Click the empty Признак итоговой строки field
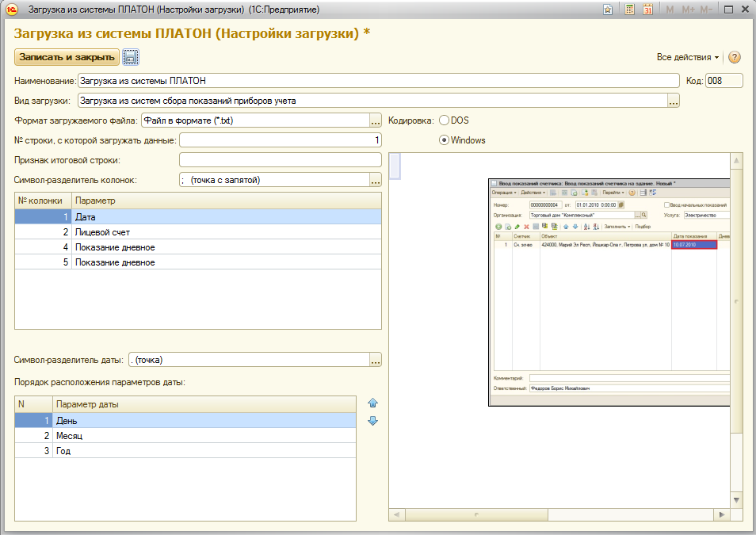756x535 pixels. click(x=280, y=160)
